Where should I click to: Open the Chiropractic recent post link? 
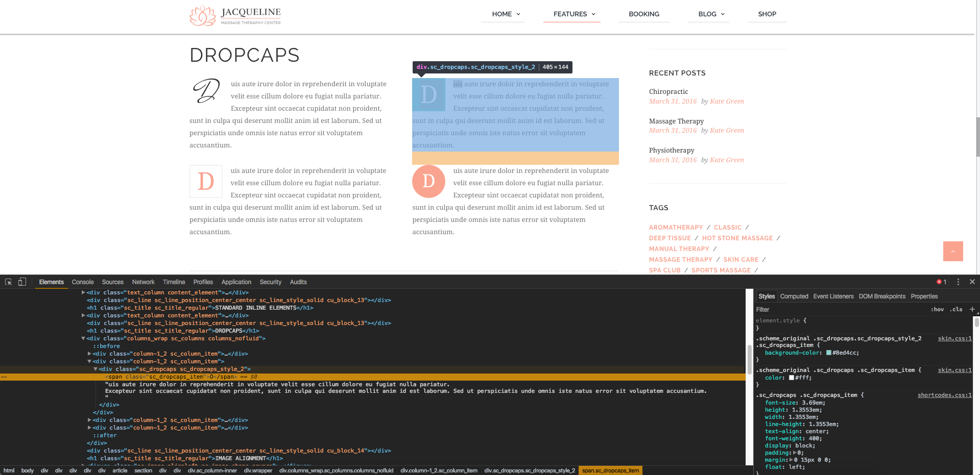(668, 92)
